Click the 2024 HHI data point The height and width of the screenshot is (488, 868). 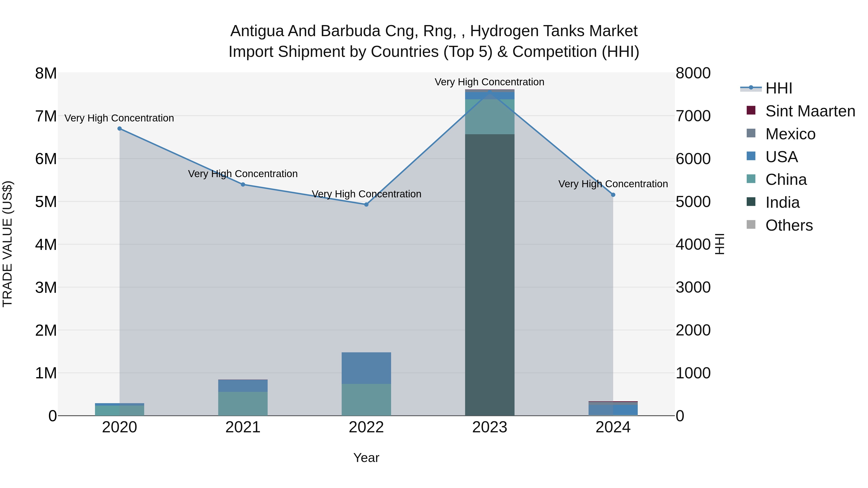tap(613, 195)
